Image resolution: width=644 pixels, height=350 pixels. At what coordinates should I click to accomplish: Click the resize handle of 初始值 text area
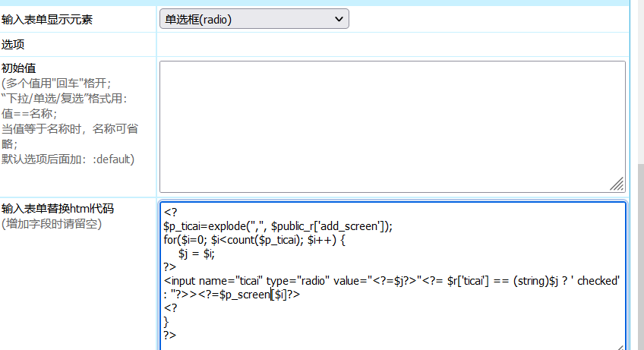tap(617, 184)
